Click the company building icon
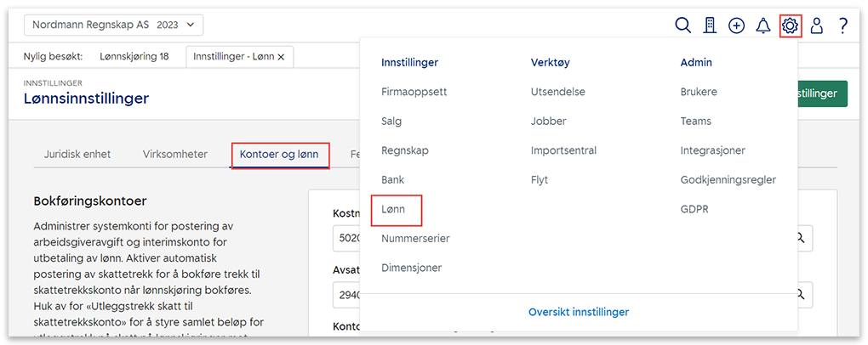The image size is (868, 345). (x=710, y=25)
